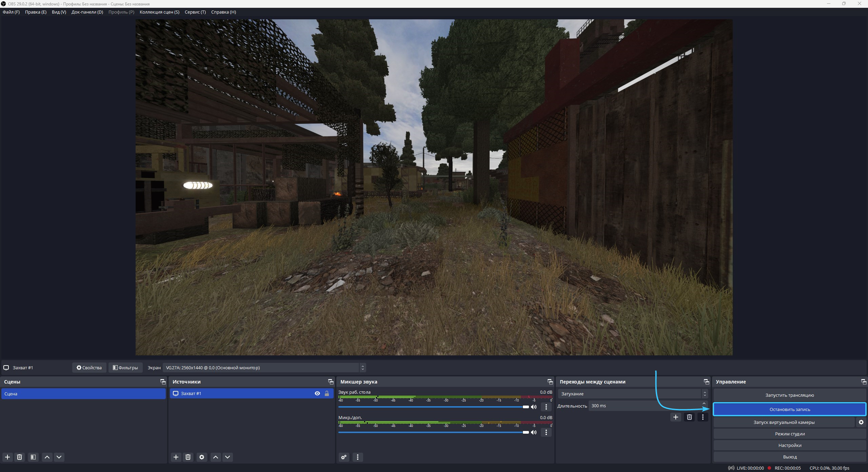This screenshot has width=868, height=472.
Task: Add a new scene with plus icon
Action: 7,457
